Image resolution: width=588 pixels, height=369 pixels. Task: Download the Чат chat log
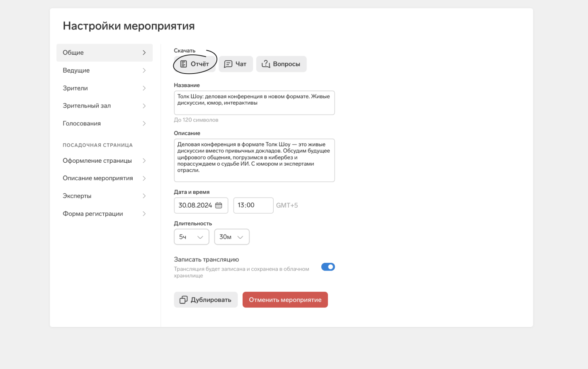[236, 64]
